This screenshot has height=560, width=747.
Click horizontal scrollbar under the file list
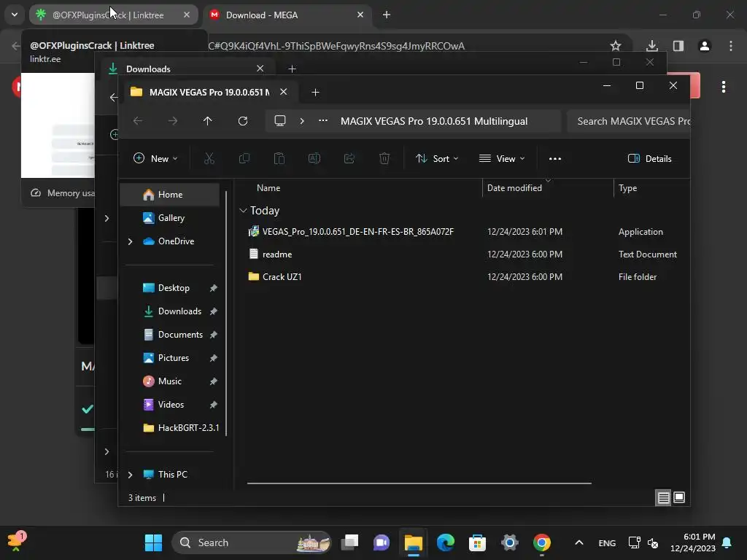(x=419, y=483)
